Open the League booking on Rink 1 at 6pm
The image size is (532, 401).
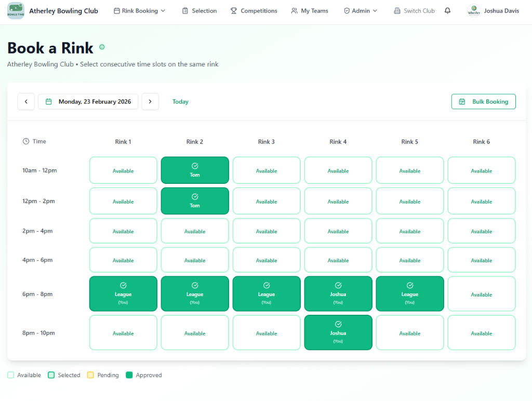click(x=123, y=294)
